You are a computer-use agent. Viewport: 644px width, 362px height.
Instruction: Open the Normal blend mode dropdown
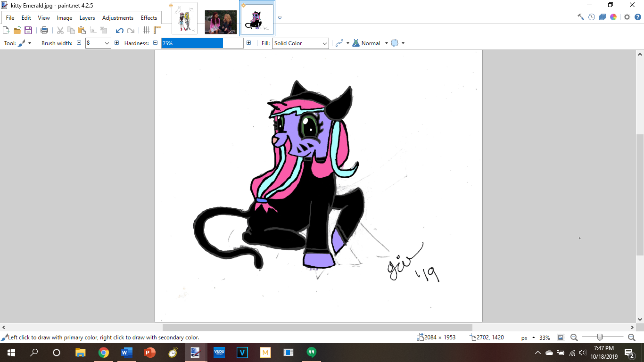tap(386, 43)
